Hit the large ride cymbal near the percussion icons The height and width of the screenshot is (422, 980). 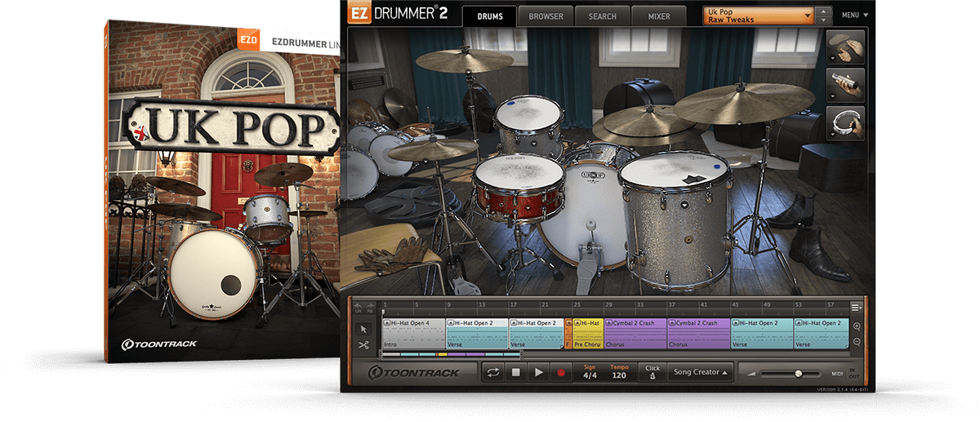click(x=743, y=101)
